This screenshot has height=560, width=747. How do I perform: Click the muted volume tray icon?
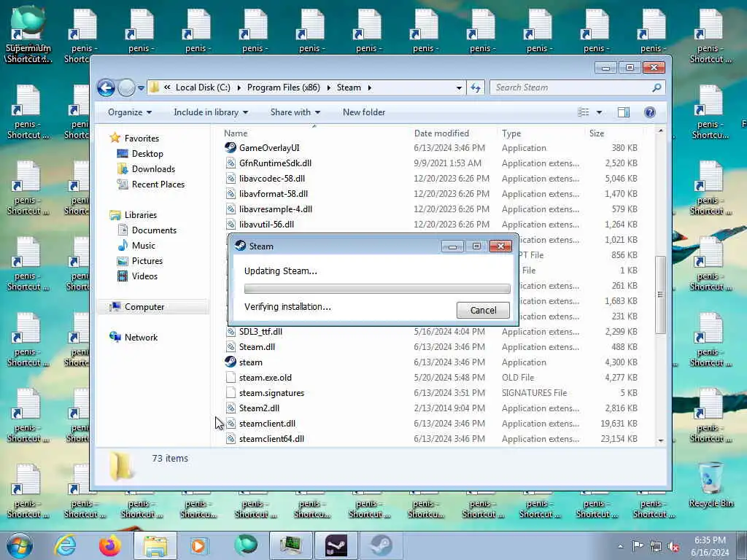click(x=673, y=547)
